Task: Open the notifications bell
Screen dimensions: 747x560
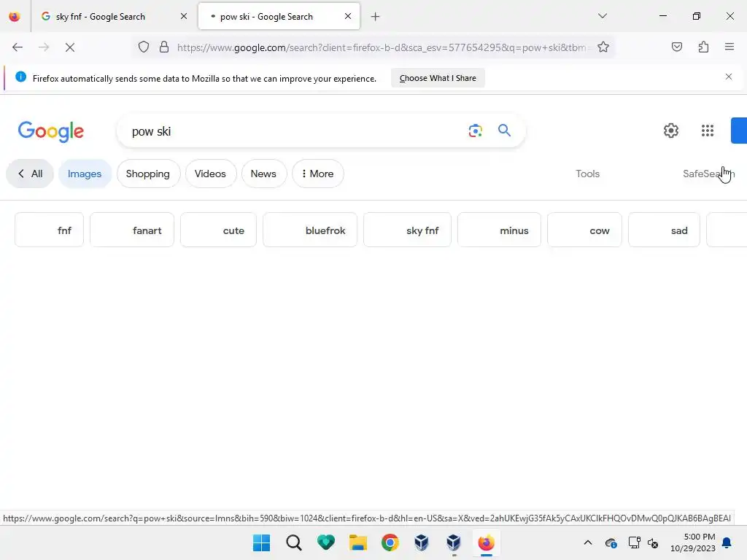Action: pos(727,542)
